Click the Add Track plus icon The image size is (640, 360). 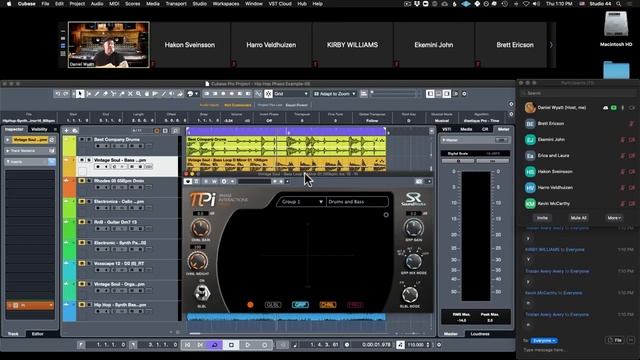[66, 131]
